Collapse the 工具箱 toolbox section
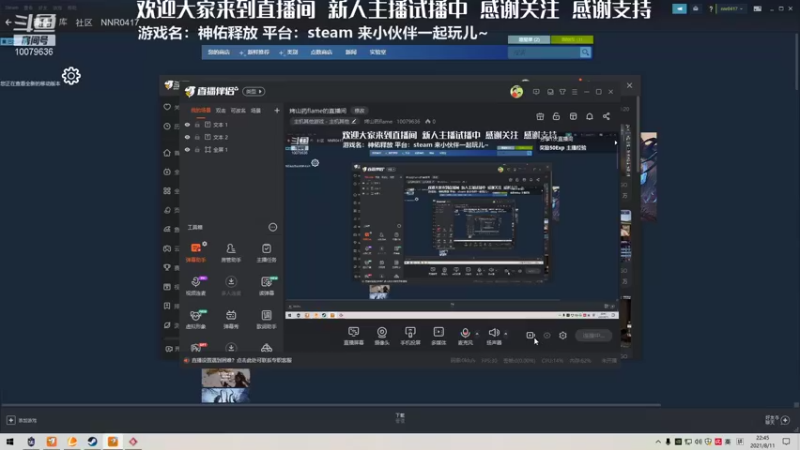Screen dimensions: 800x450 (x=273, y=227)
